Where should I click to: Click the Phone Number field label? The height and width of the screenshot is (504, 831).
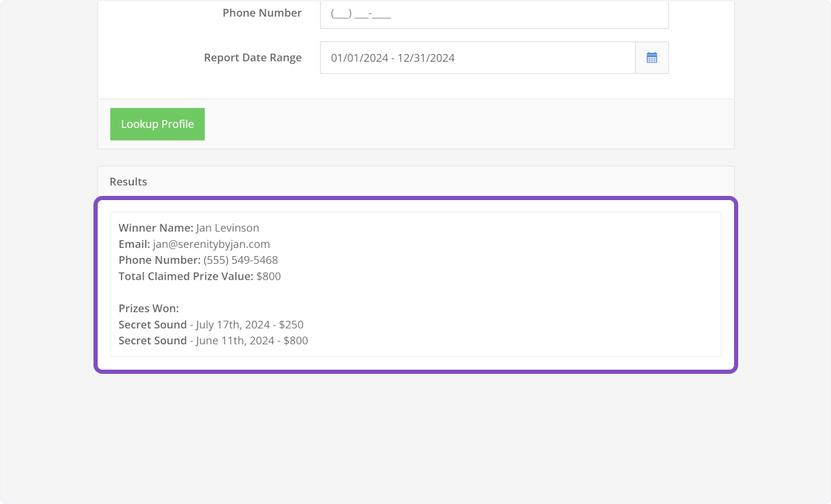(262, 13)
